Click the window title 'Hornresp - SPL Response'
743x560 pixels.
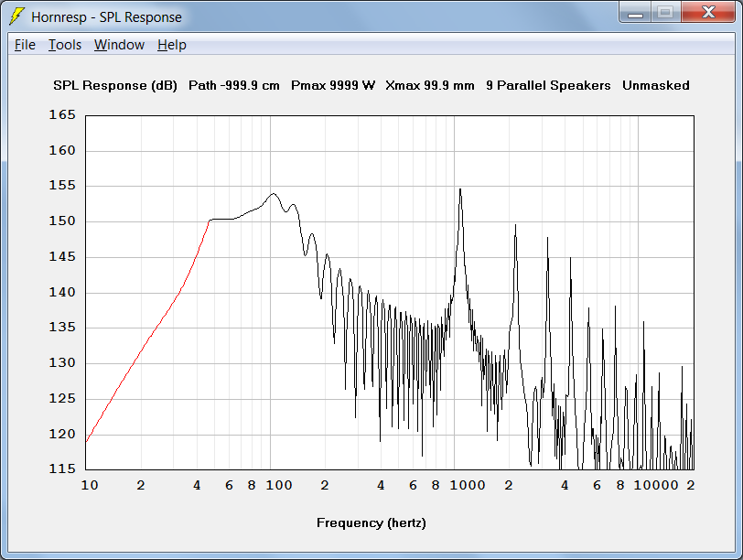[107, 17]
